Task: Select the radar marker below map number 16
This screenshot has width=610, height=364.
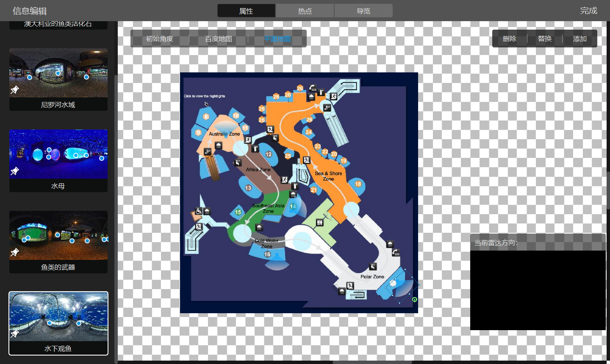Action: pyautogui.click(x=277, y=262)
